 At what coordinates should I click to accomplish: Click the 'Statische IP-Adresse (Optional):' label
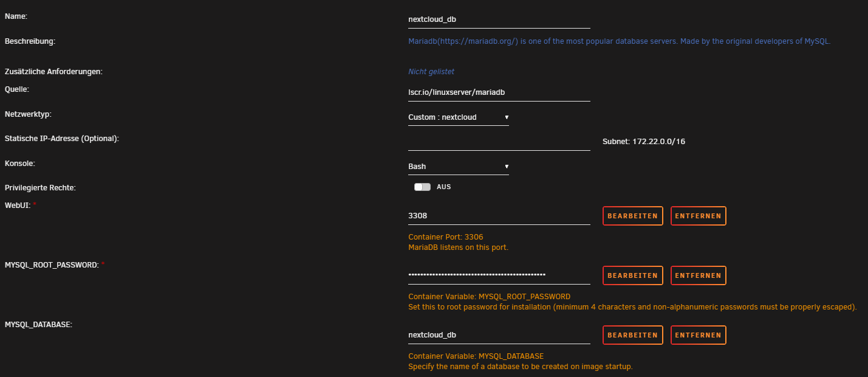click(x=62, y=139)
